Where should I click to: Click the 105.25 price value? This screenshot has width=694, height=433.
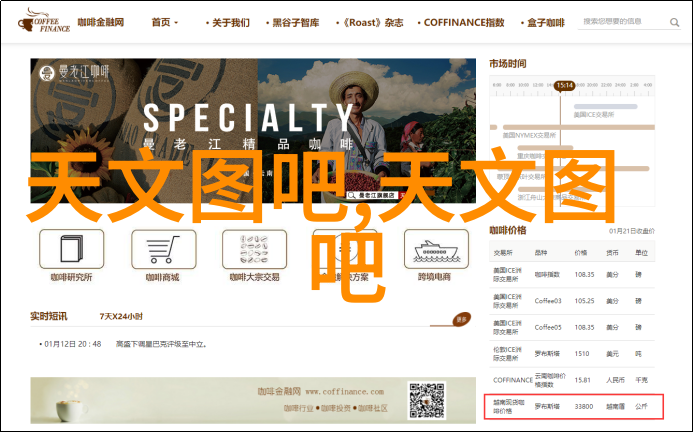[x=584, y=301]
